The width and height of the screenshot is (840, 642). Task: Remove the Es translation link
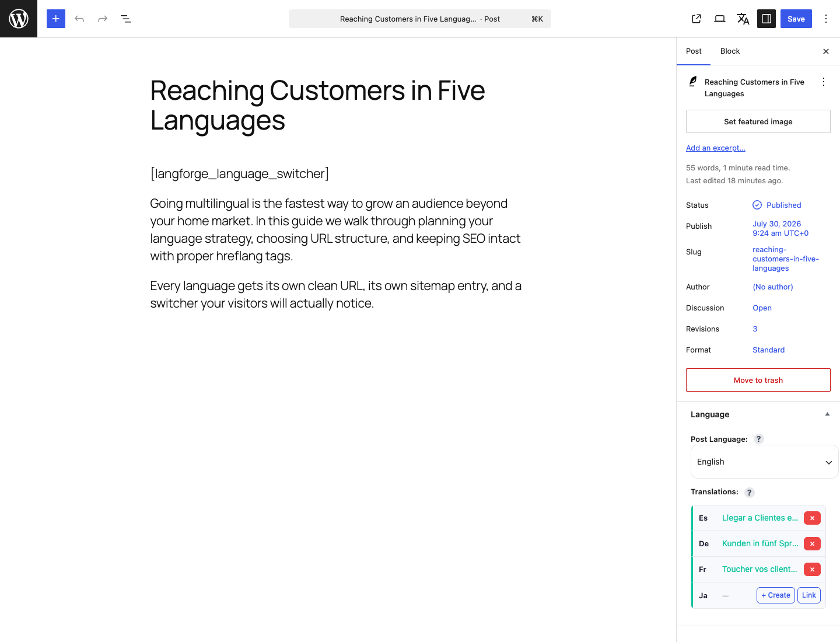812,518
